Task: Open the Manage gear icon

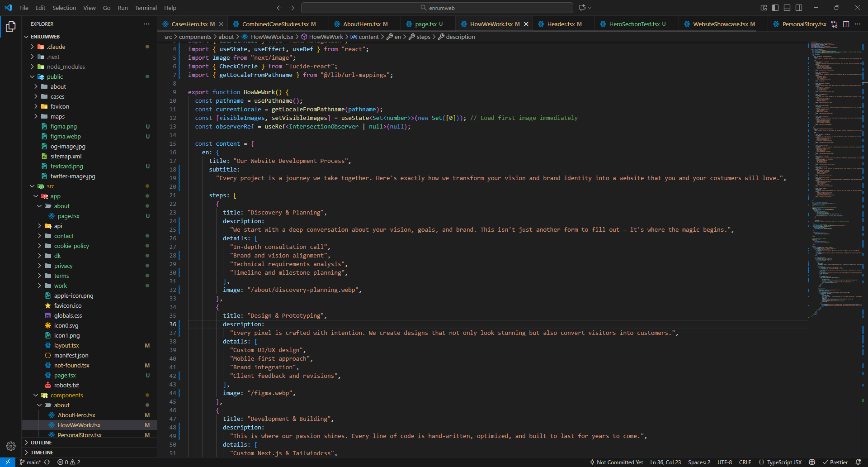Action: coord(11,446)
